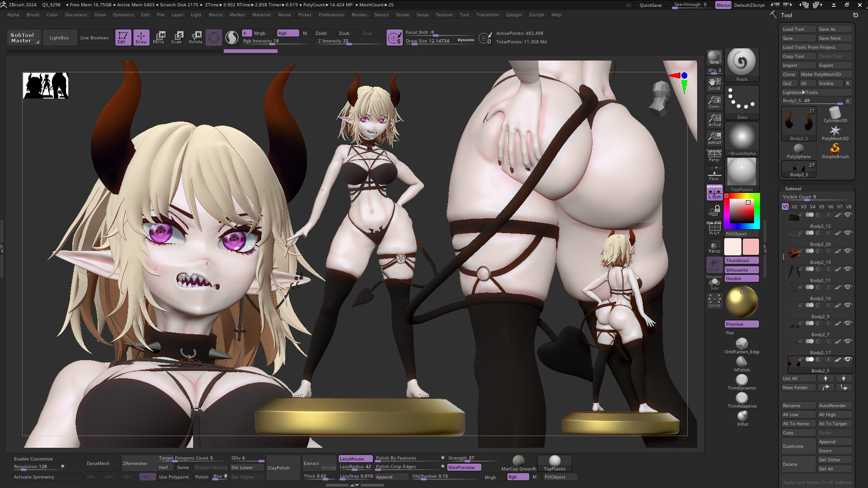This screenshot has height=488, width=868.
Task: Toggle the Persp perspective icon
Action: 714,156
